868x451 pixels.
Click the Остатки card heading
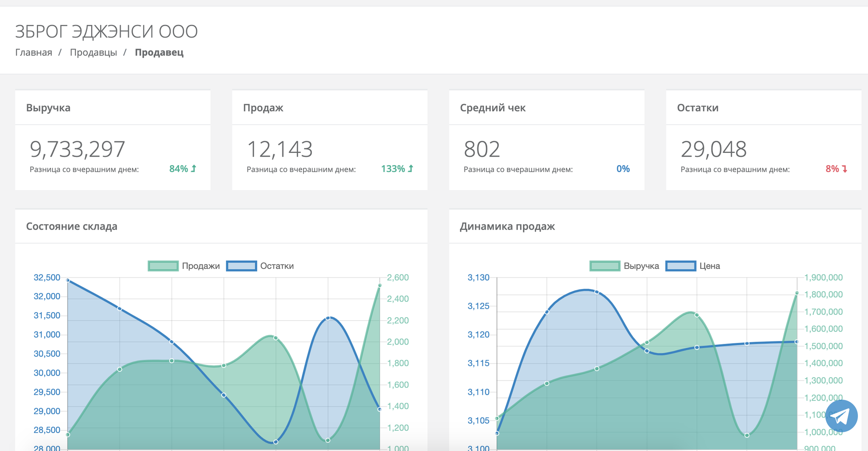(698, 108)
